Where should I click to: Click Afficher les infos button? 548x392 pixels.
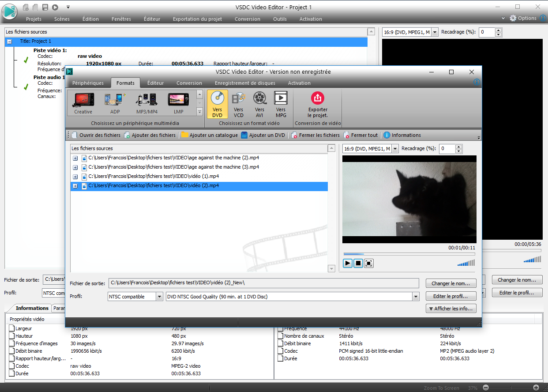coord(451,309)
